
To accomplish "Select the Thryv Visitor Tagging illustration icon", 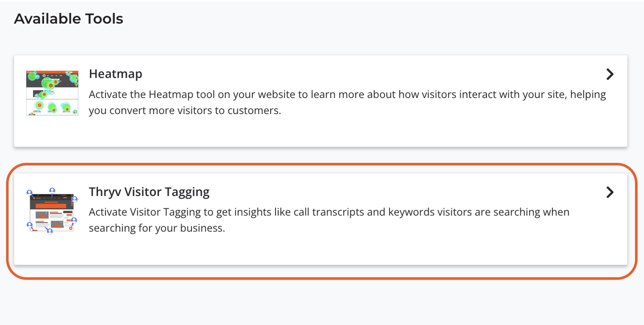I will 52,211.
